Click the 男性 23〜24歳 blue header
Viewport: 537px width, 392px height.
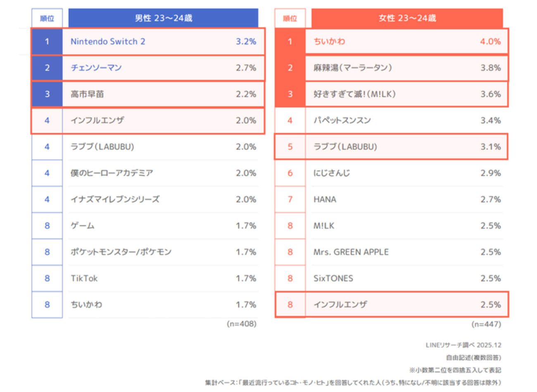pyautogui.click(x=163, y=18)
